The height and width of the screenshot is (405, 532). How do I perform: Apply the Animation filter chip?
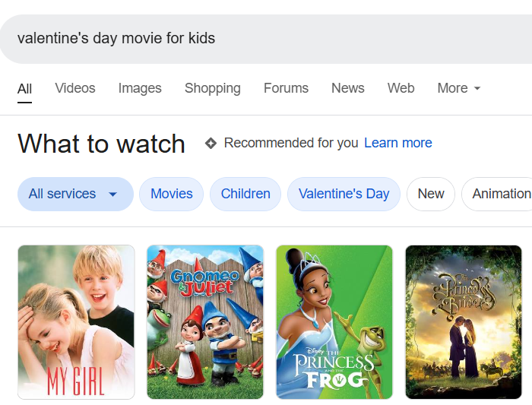(500, 194)
